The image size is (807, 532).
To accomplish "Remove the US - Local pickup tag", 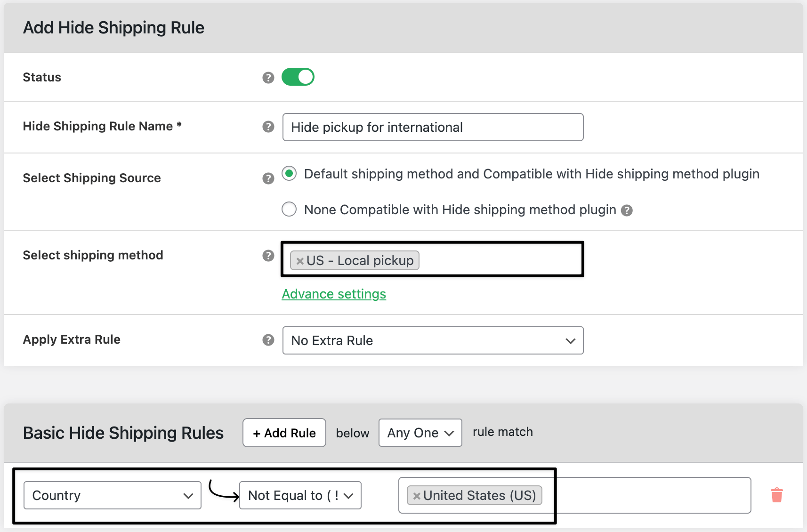I will click(300, 261).
